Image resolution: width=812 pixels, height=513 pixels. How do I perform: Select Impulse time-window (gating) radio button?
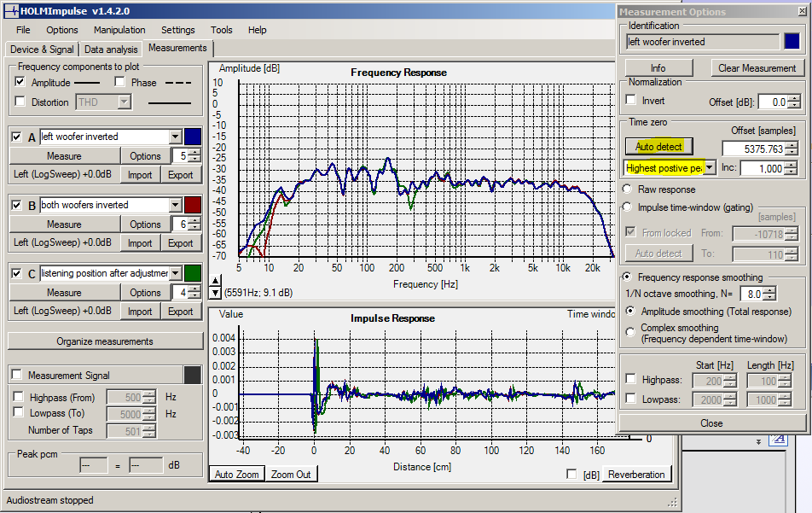pos(627,207)
